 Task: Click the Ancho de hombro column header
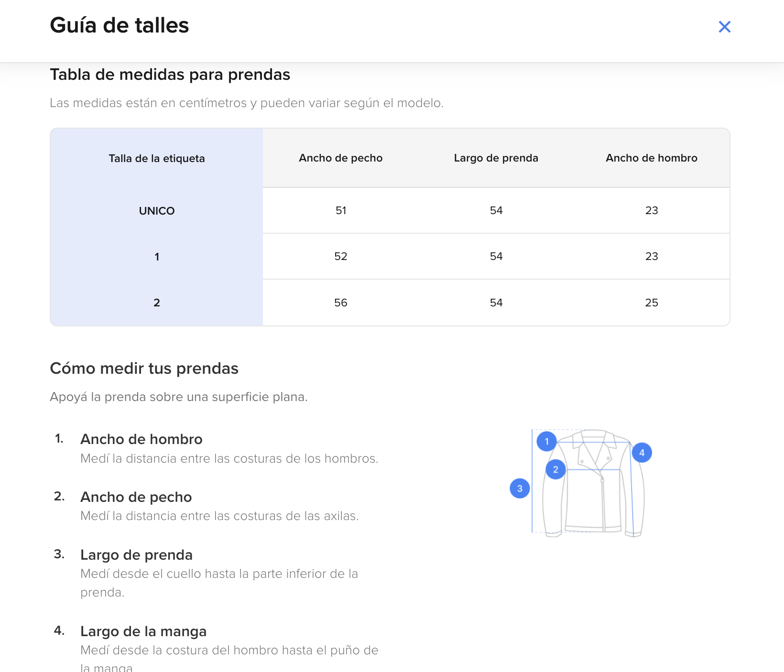[x=651, y=158]
